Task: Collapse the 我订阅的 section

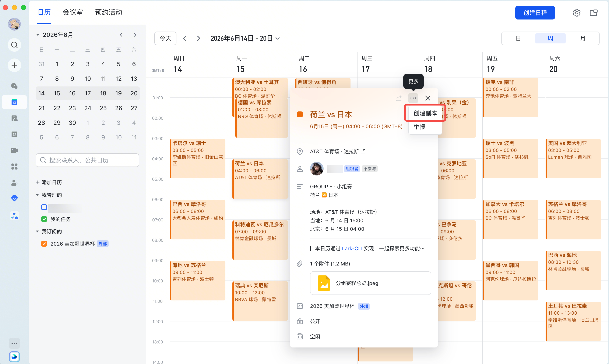Action: (37, 231)
